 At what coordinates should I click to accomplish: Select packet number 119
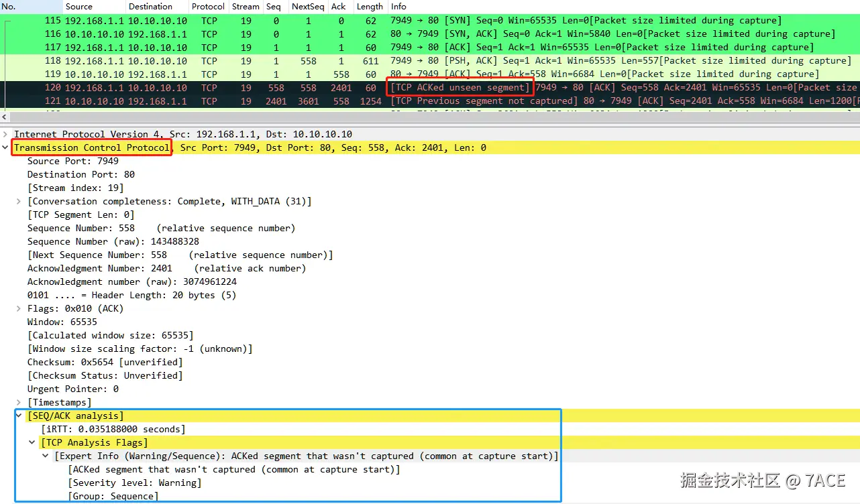[430, 74]
